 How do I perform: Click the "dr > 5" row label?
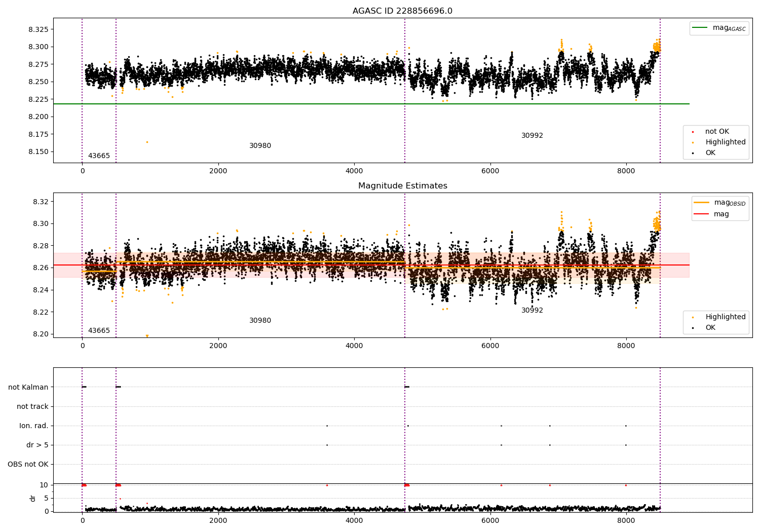[x=37, y=445]
